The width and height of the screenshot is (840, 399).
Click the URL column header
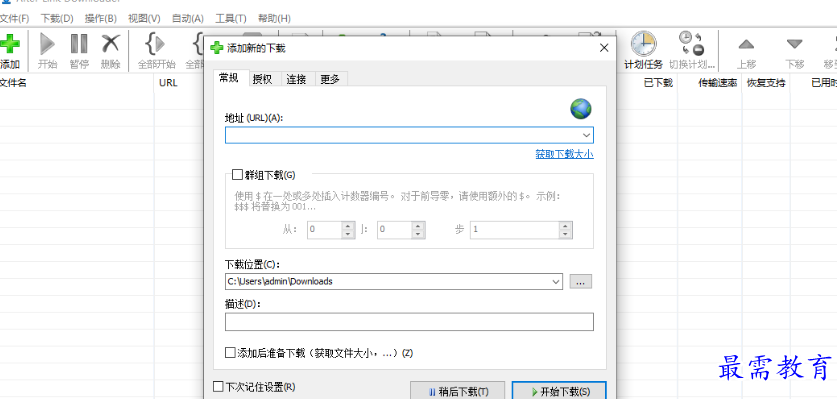click(168, 83)
